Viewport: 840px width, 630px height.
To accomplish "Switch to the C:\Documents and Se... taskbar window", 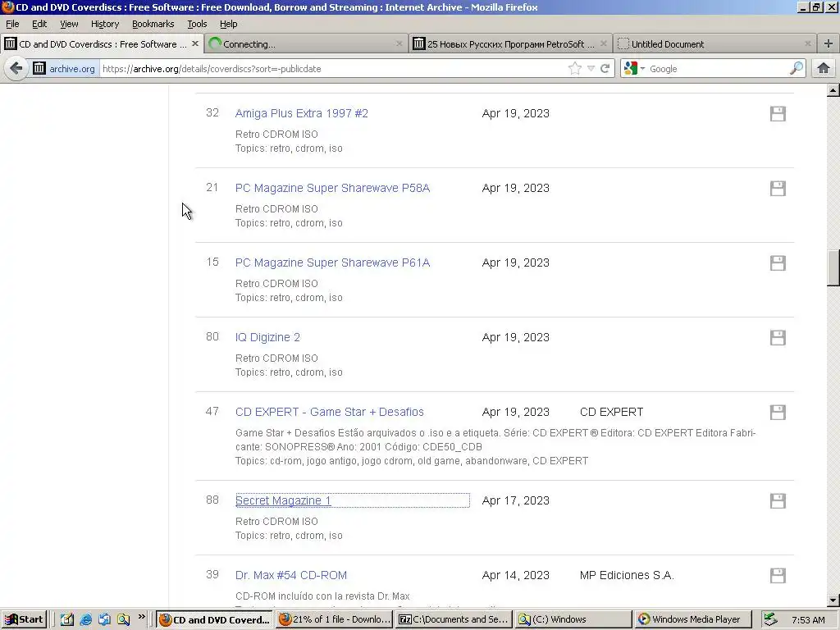I will click(454, 620).
